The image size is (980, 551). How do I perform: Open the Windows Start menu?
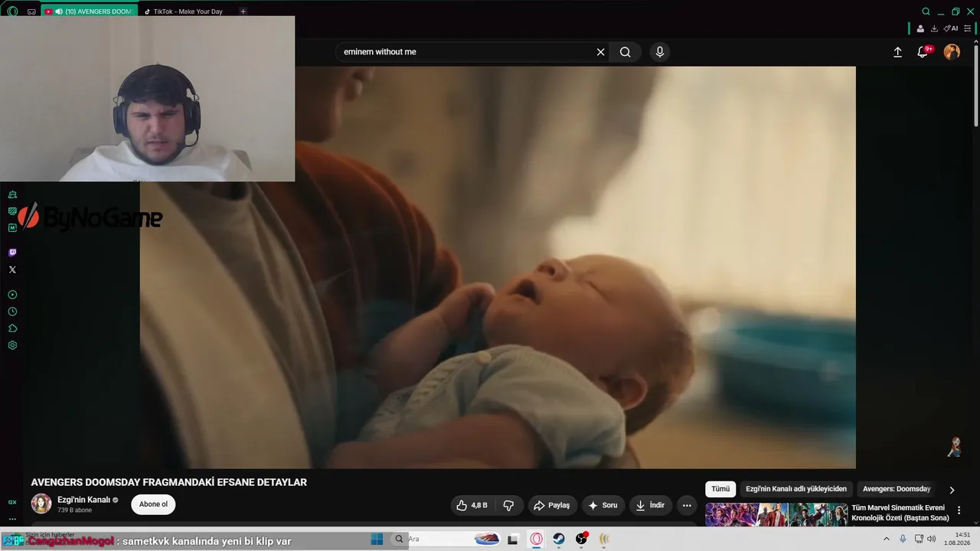coord(377,539)
